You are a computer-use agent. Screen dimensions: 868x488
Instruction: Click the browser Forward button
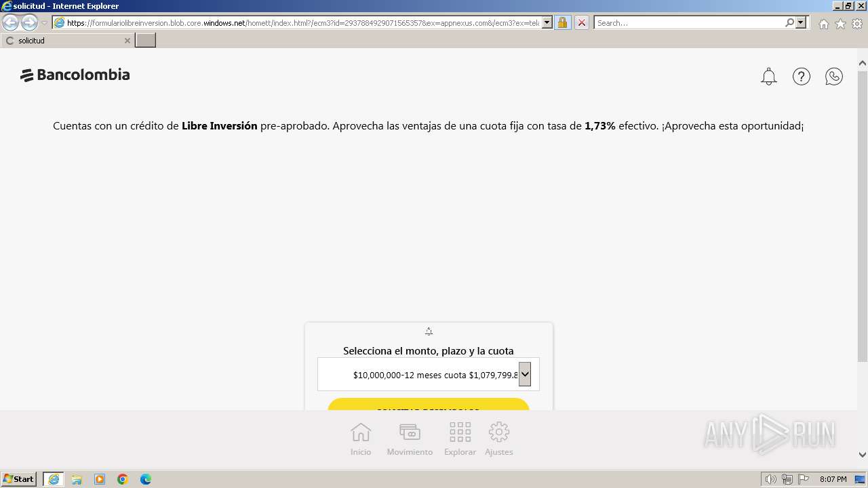pos(29,22)
